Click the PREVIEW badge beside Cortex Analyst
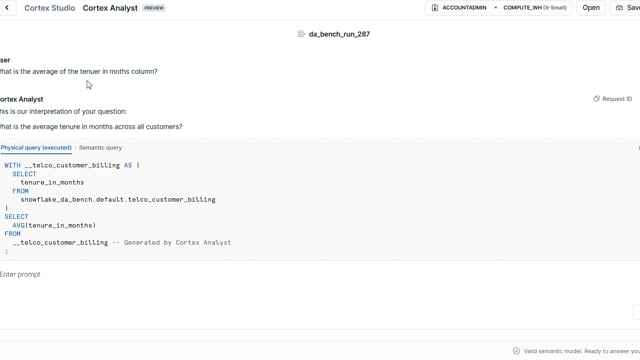This screenshot has height=360, width=640. click(153, 8)
